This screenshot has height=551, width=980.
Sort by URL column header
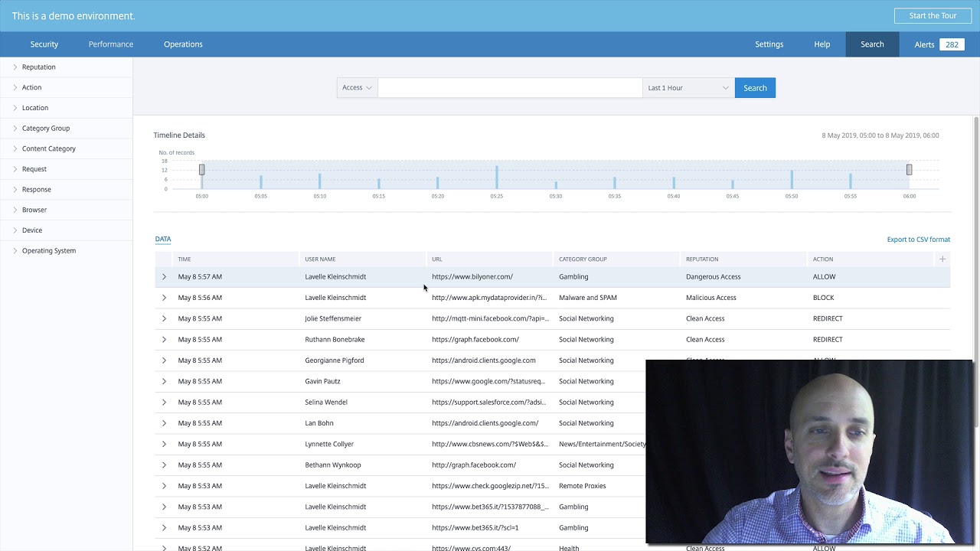pyautogui.click(x=437, y=259)
